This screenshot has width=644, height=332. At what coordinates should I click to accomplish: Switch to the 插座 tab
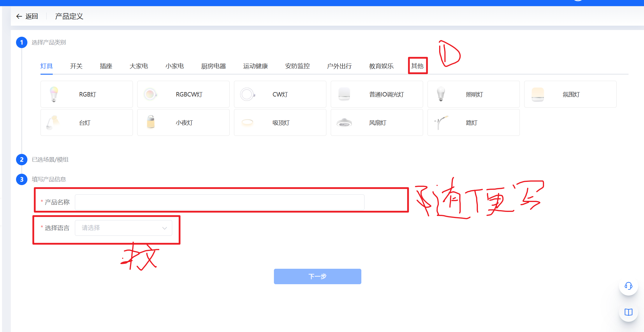106,66
